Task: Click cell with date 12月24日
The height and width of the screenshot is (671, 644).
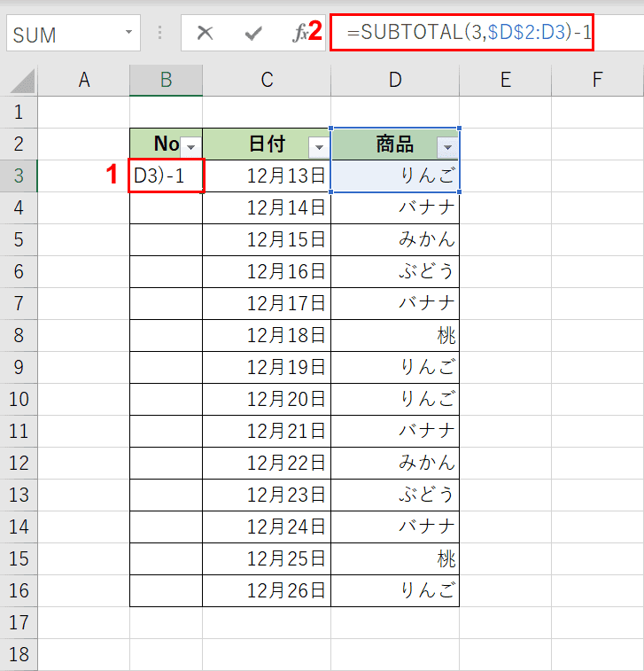Action: [267, 527]
